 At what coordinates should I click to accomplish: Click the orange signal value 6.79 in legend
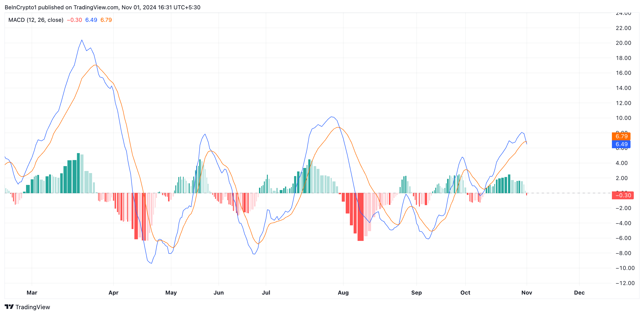[x=106, y=20]
